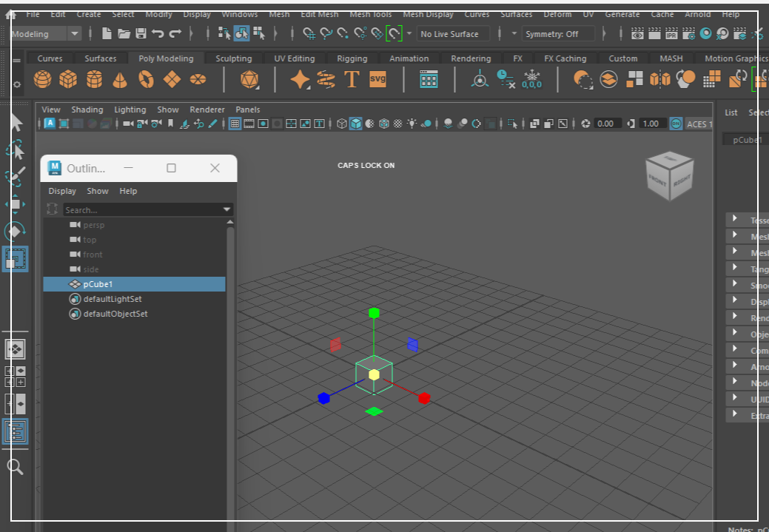769x532 pixels.
Task: Create a polygon sphere from the shelf
Action: click(44, 79)
